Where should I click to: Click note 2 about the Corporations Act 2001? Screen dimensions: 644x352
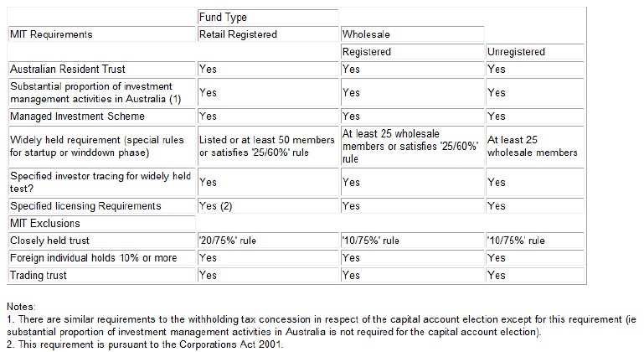click(x=145, y=344)
